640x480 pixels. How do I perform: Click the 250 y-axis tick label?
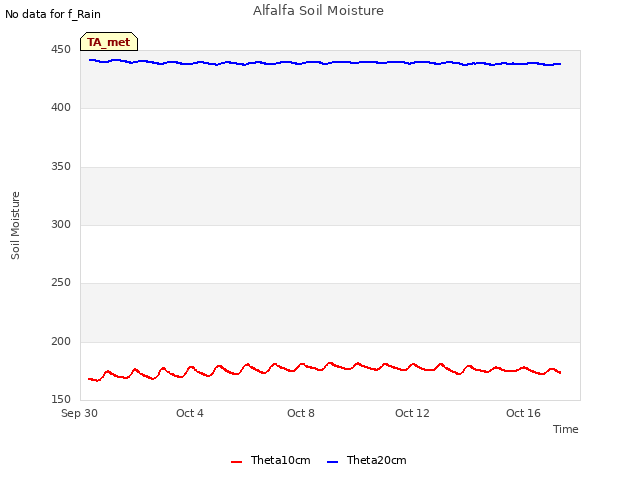click(61, 282)
